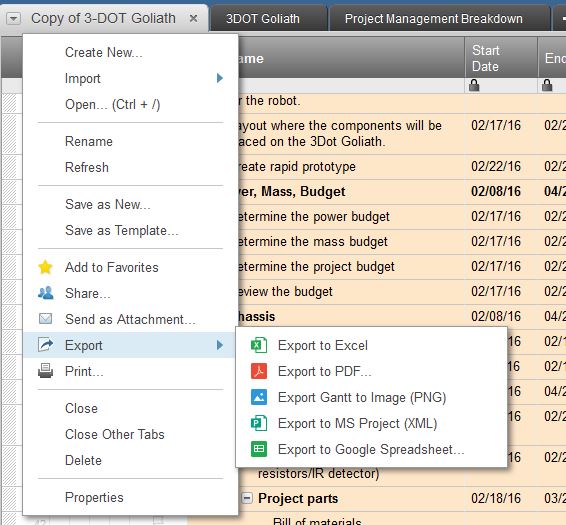
Task: Click the Export arrow icon
Action: click(x=45, y=344)
